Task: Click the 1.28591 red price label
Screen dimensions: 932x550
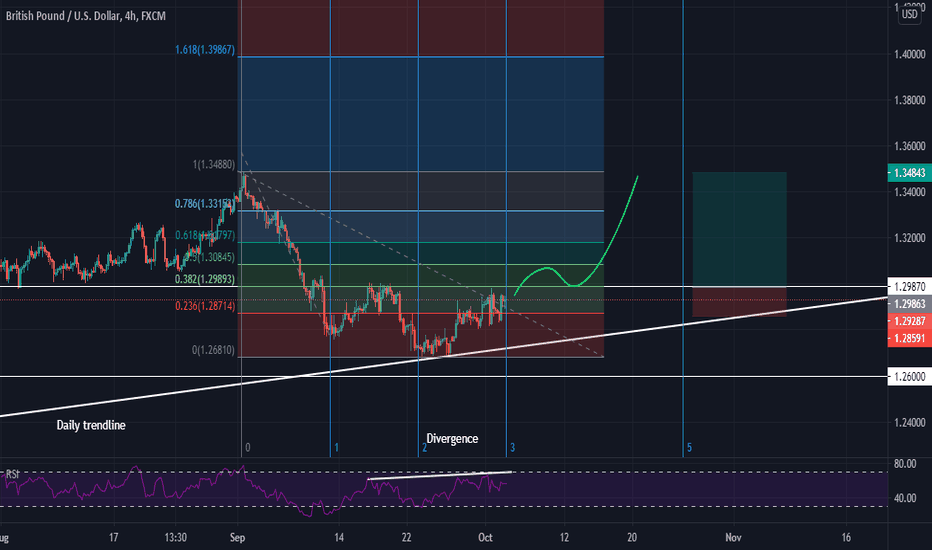Action: pos(909,338)
